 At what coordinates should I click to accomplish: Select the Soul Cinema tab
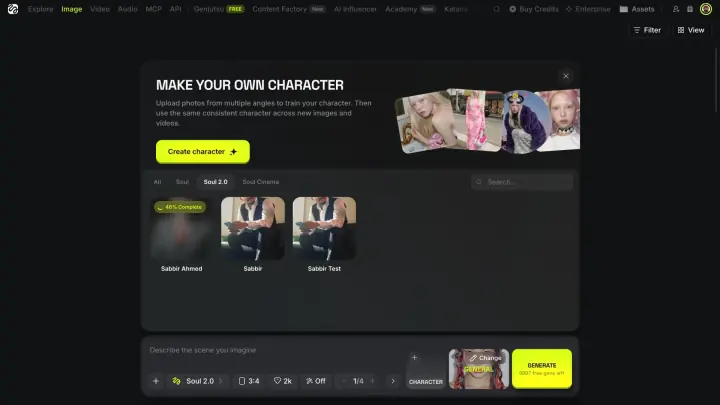260,182
